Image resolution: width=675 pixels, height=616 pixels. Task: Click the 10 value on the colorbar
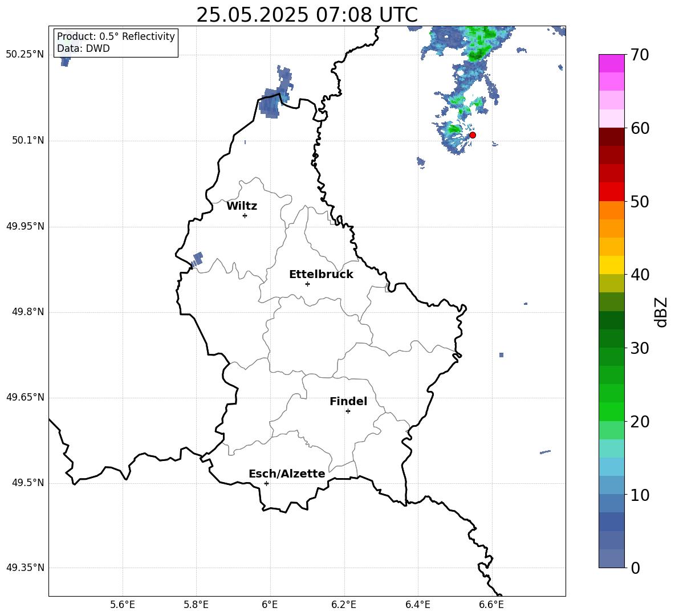coord(640,495)
